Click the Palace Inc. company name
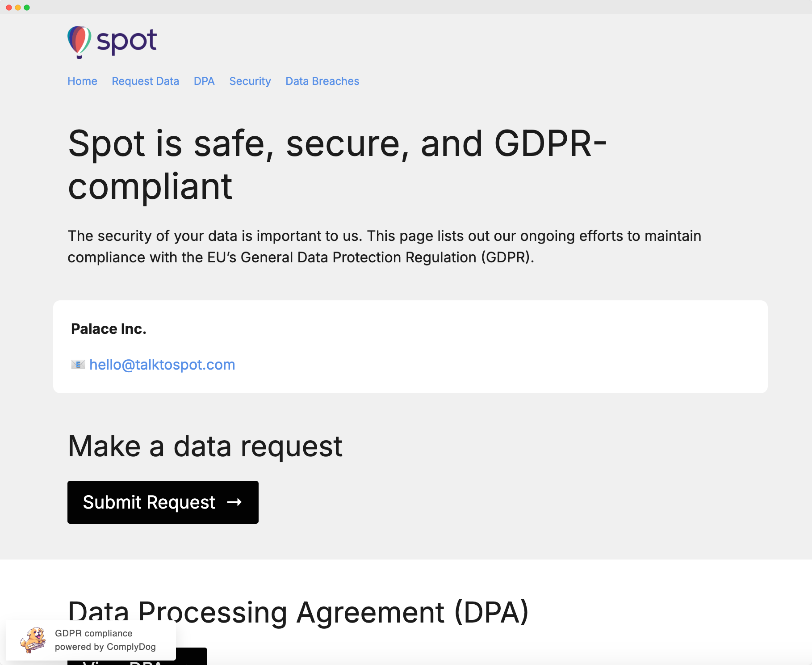 pos(109,329)
